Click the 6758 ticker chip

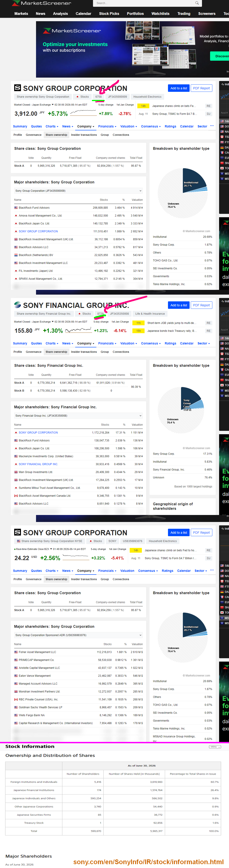[99, 97]
